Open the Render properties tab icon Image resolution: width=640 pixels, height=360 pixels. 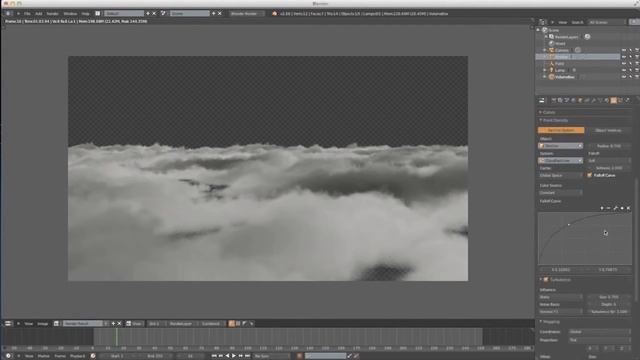tap(554, 100)
